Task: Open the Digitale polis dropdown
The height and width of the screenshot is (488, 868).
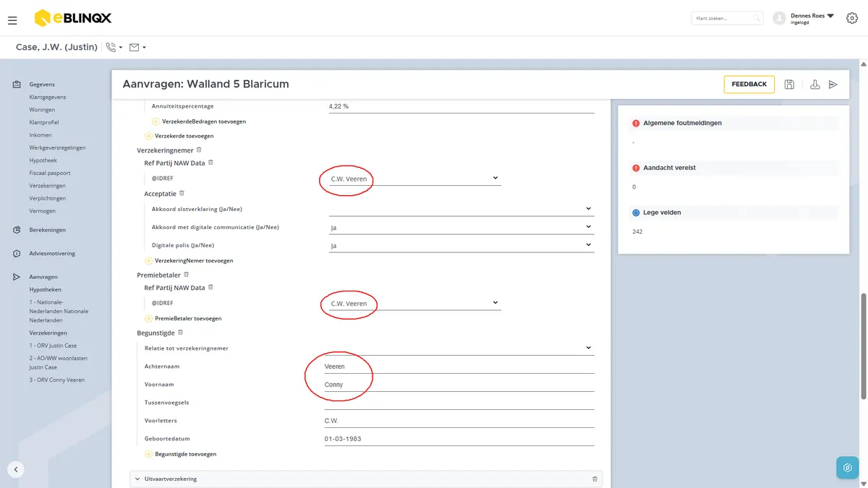Action: [461, 245]
